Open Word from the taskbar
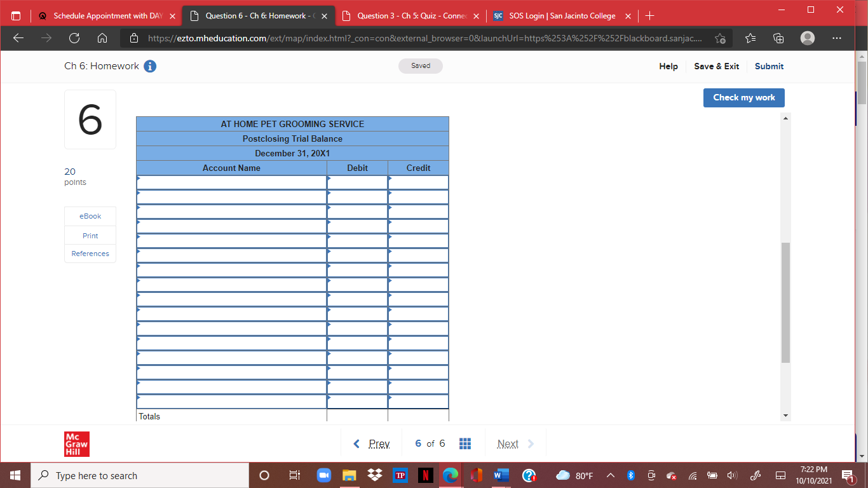The image size is (868, 488). tap(499, 475)
